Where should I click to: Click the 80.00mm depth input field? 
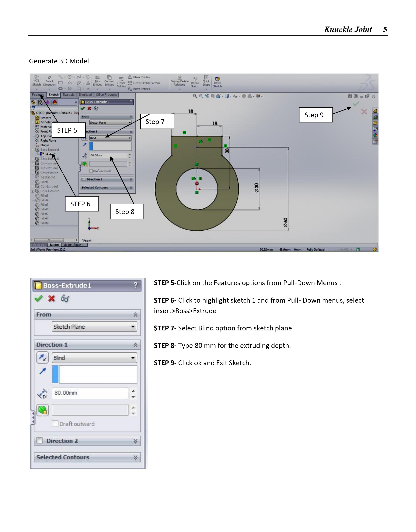tap(90, 393)
